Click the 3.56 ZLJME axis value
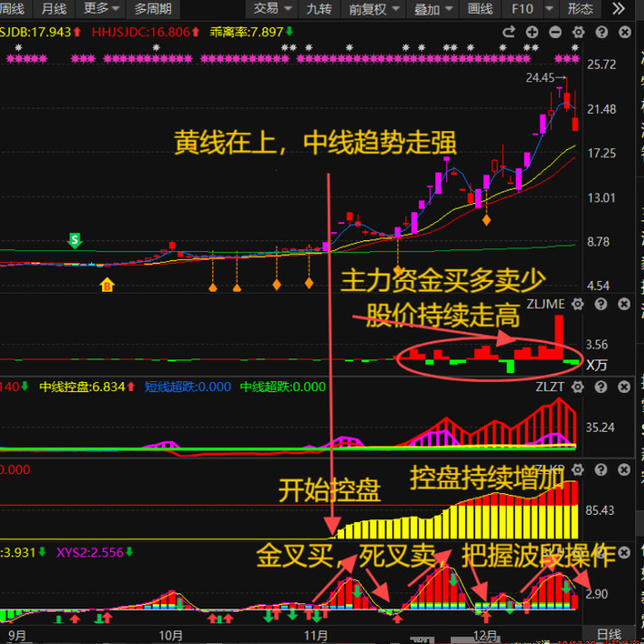Image resolution: width=644 pixels, height=644 pixels. (597, 345)
